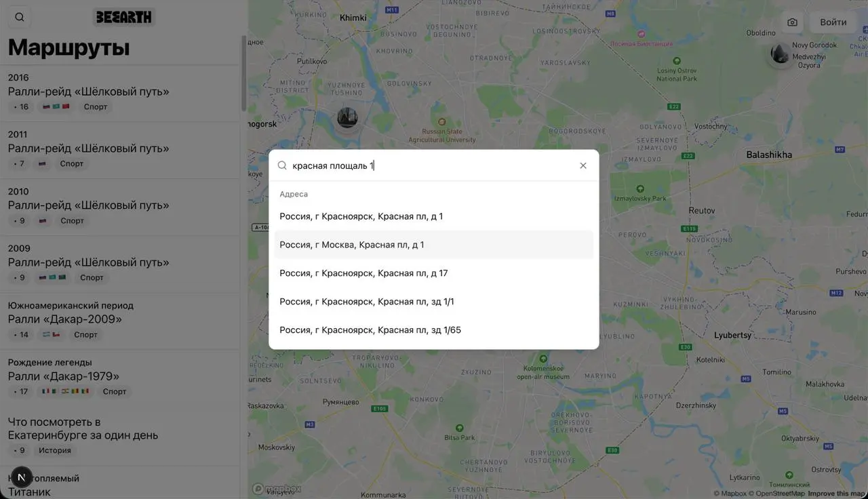This screenshot has height=499, width=868.
Task: Click the flag icons on the 2016 route
Action: 56,106
